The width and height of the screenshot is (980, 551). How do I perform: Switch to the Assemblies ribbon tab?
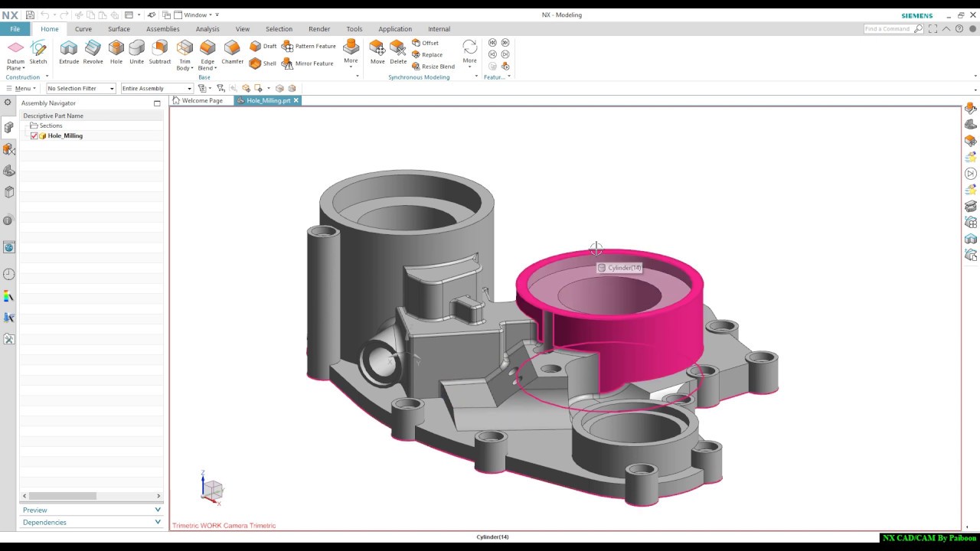(x=163, y=29)
